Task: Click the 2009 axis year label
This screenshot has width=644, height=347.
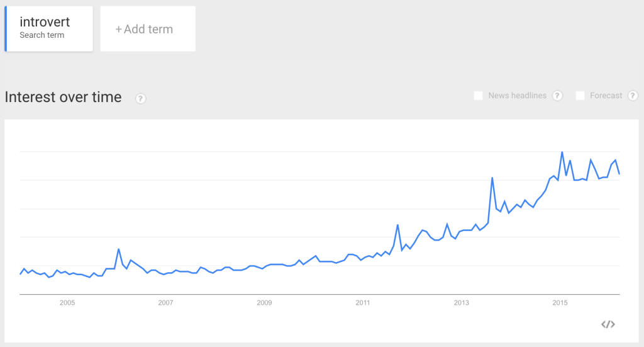Action: [264, 303]
